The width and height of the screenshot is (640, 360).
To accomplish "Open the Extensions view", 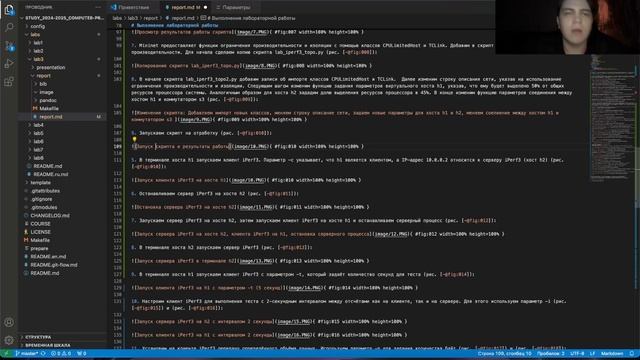I will (x=9, y=82).
